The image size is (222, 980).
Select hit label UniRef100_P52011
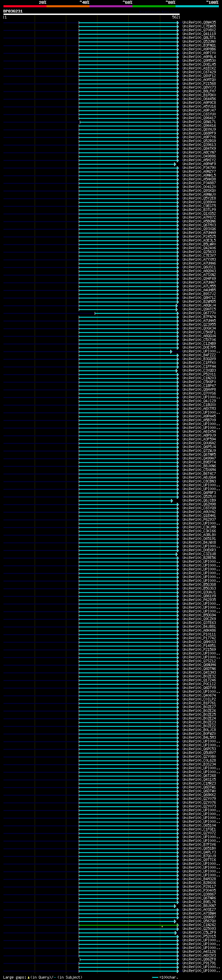(x=199, y=374)
